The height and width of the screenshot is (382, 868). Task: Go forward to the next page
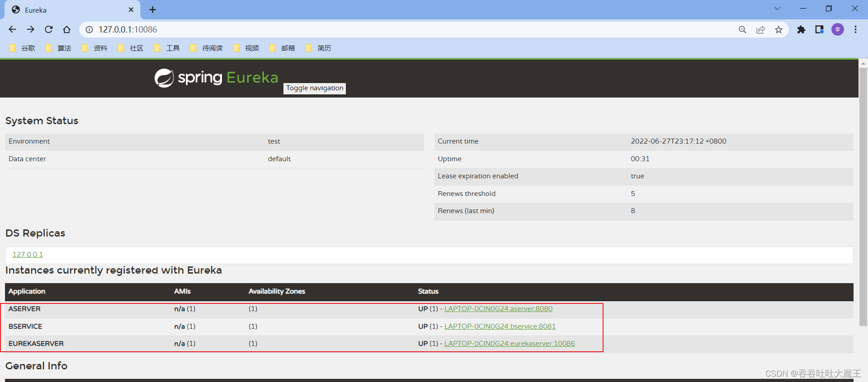pyautogui.click(x=30, y=29)
